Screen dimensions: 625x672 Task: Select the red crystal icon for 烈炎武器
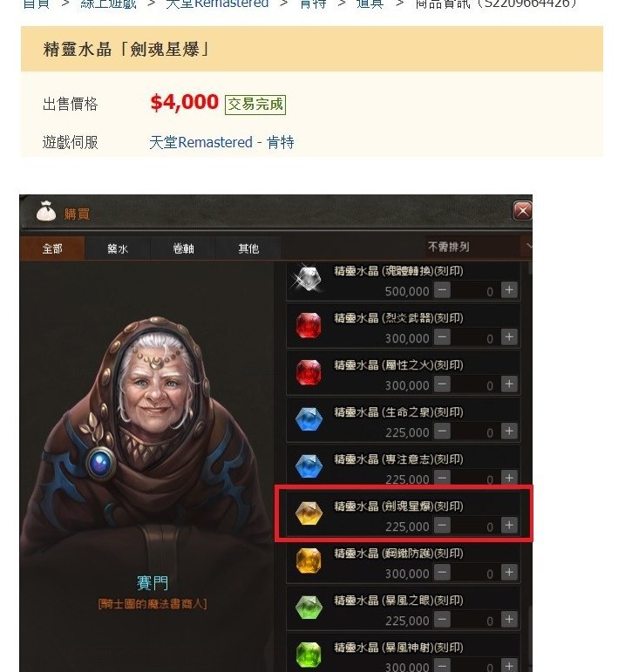(x=309, y=325)
